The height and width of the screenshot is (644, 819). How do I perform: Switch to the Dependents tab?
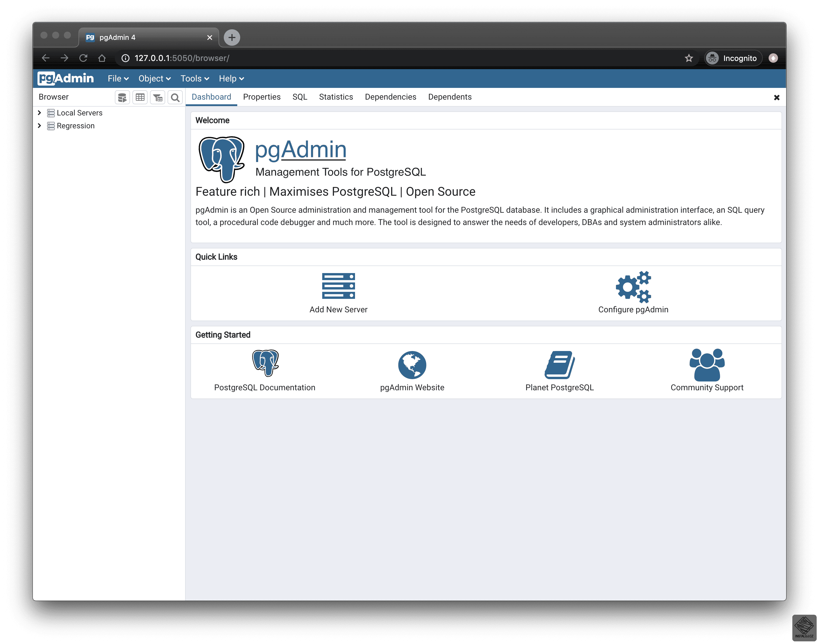450,97
